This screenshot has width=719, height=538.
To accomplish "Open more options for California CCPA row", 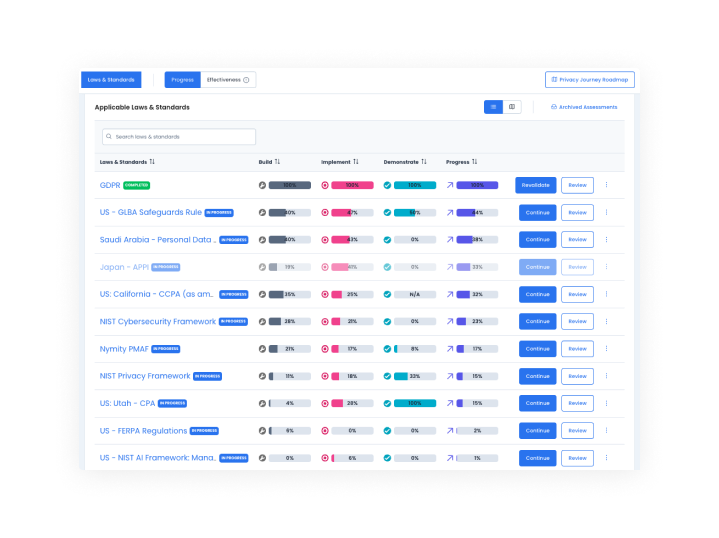I will 606,294.
